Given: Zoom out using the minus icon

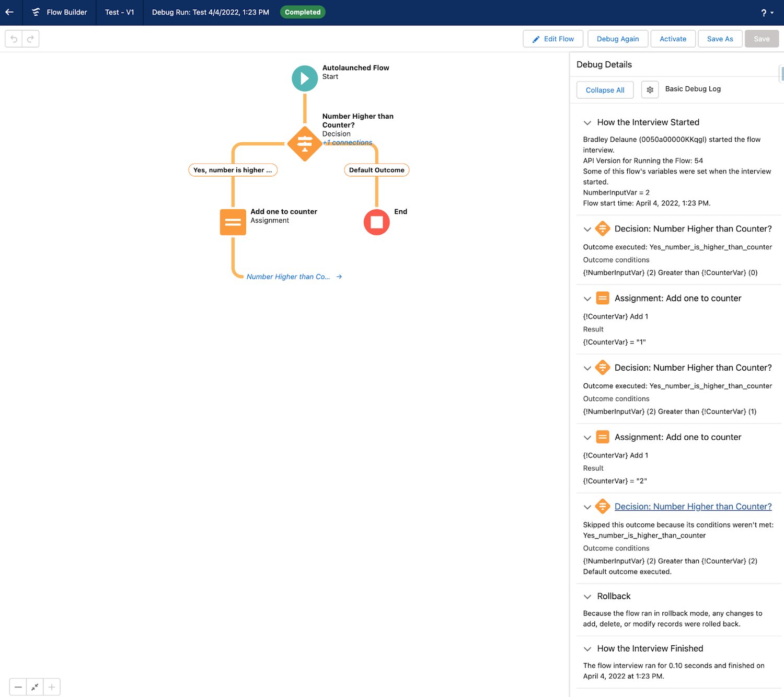Looking at the screenshot, I should 18,687.
